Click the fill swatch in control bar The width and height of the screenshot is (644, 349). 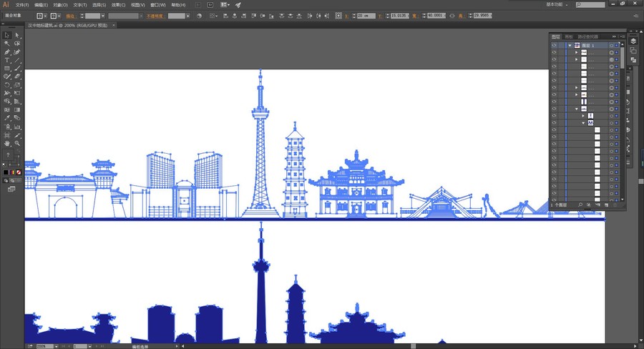tap(39, 16)
